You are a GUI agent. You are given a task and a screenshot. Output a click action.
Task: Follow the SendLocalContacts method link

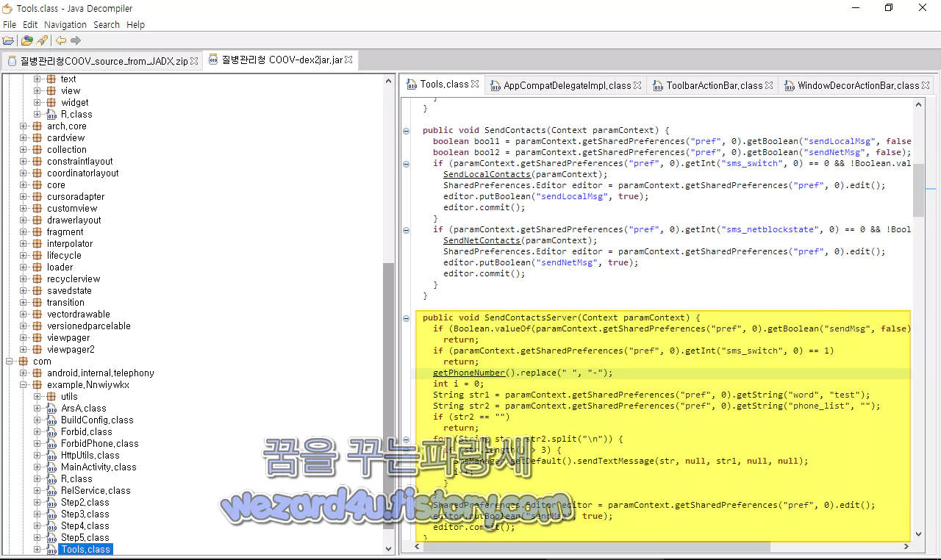click(487, 175)
